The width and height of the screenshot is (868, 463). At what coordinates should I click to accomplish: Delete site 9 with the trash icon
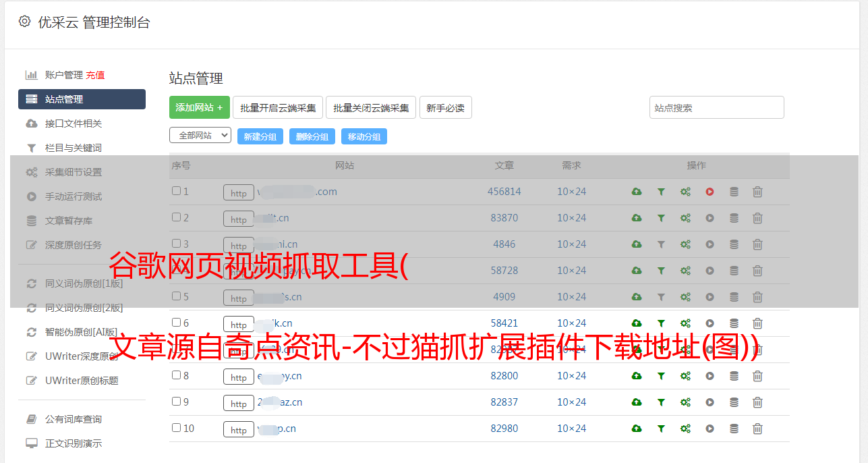tap(757, 402)
